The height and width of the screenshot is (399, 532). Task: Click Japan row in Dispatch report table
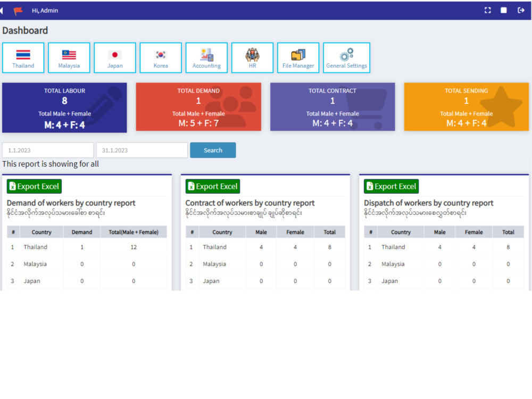pos(444,281)
